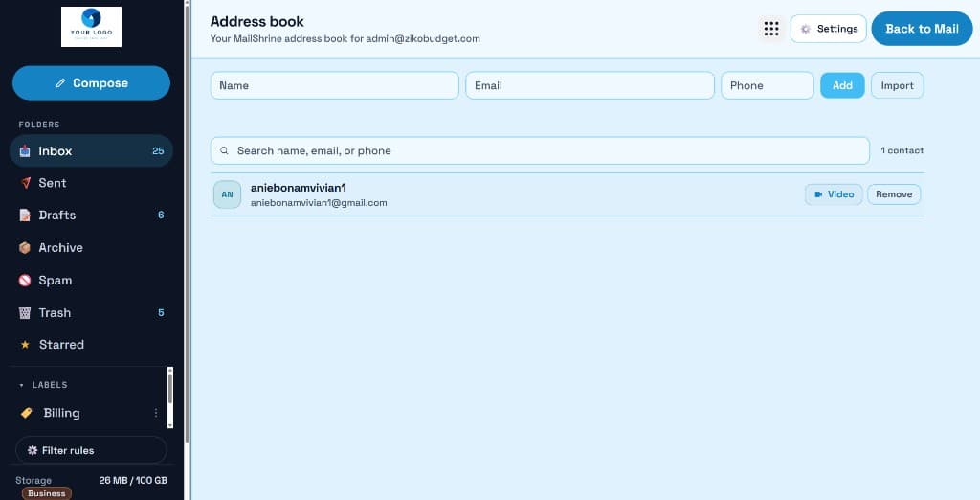Open the Drafts folder
The height and width of the screenshot is (500, 980).
pyautogui.click(x=91, y=215)
